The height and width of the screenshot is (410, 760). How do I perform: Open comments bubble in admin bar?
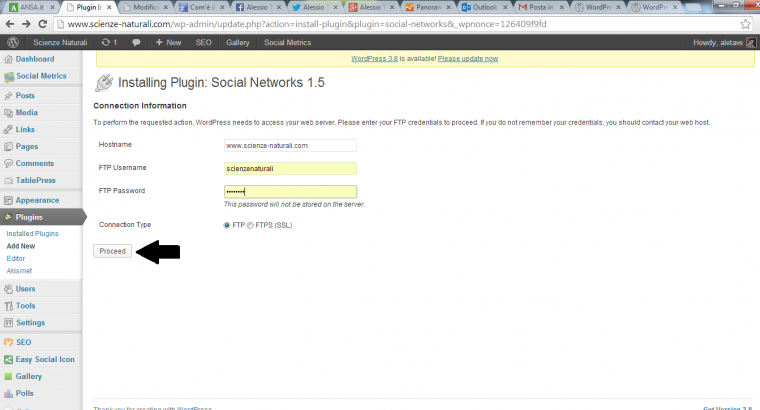pos(136,43)
